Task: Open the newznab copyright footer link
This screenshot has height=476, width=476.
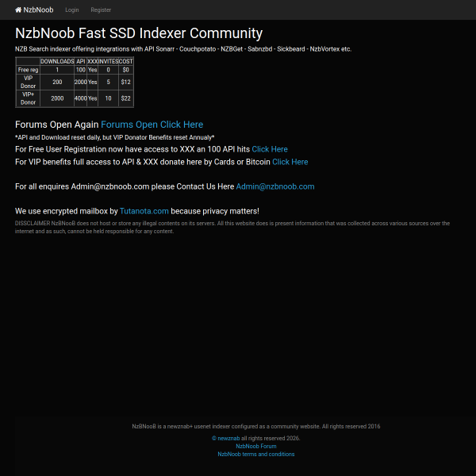Action: click(226, 439)
